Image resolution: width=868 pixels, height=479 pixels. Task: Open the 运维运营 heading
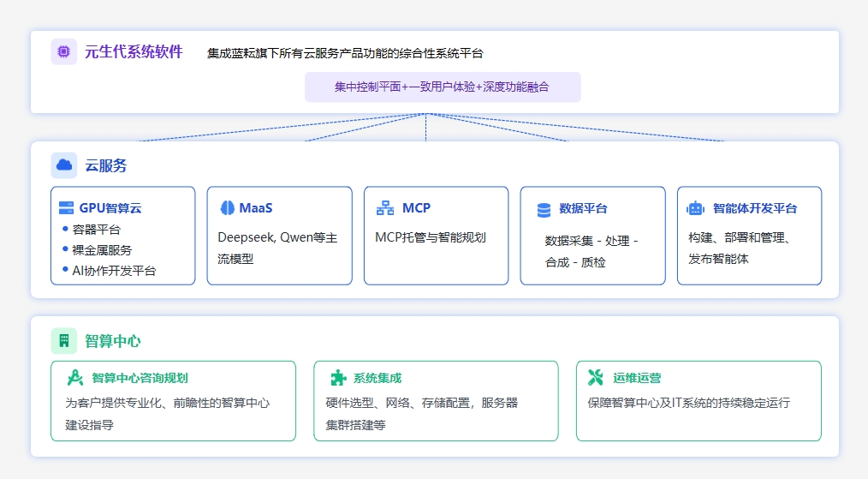pyautogui.click(x=636, y=378)
